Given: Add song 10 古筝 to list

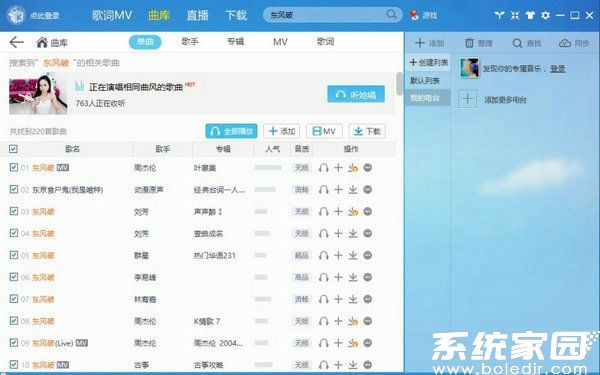Looking at the screenshot, I should 338,365.
